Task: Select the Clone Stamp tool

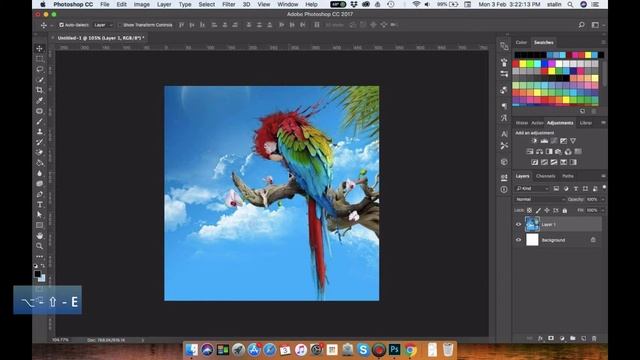Action: click(x=40, y=131)
